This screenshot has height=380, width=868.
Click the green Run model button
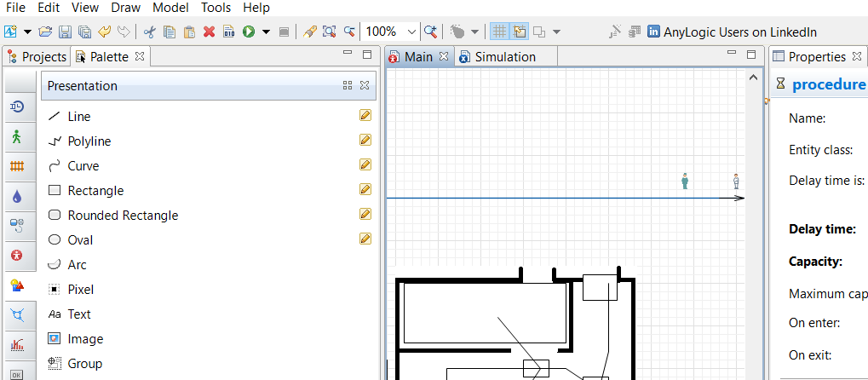click(x=249, y=32)
